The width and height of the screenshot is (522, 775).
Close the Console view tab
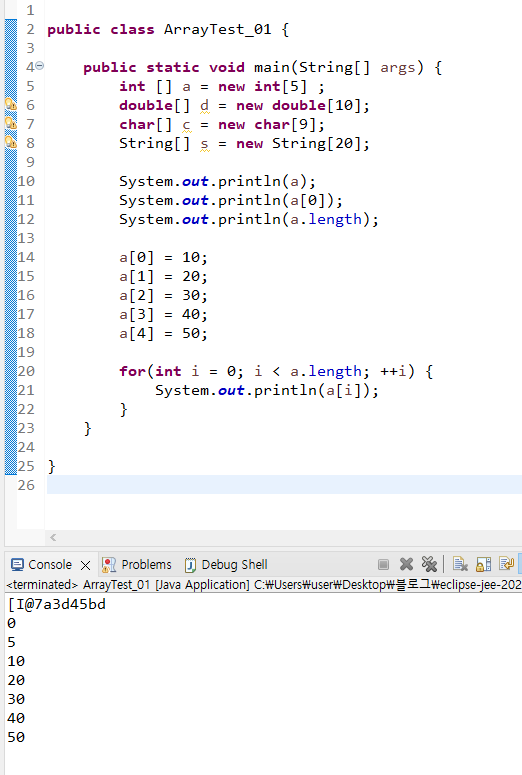86,565
